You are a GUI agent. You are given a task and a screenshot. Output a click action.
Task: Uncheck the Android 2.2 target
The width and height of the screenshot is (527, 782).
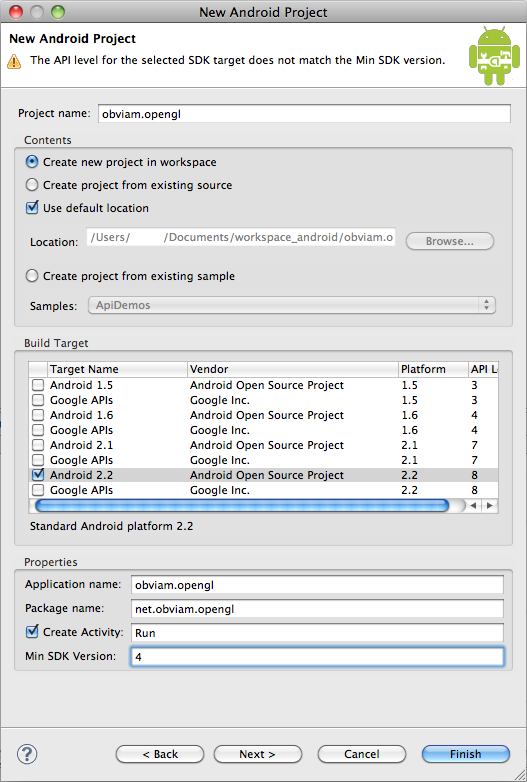click(x=38, y=474)
